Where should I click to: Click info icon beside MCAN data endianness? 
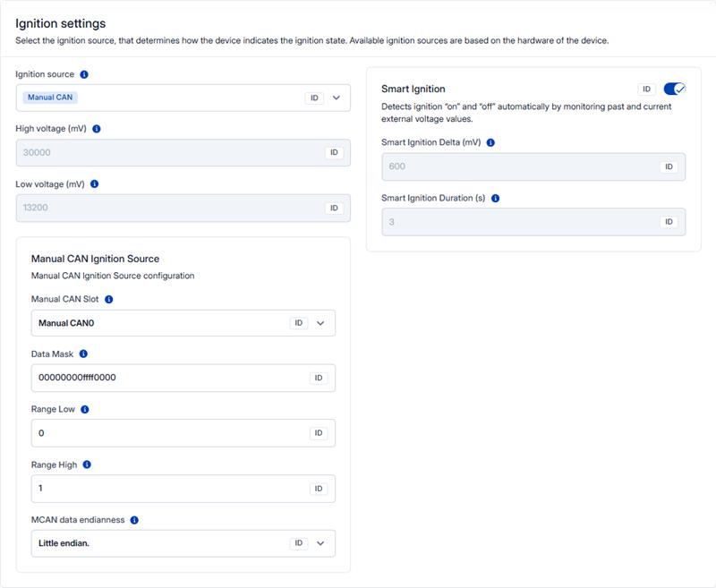(x=134, y=520)
